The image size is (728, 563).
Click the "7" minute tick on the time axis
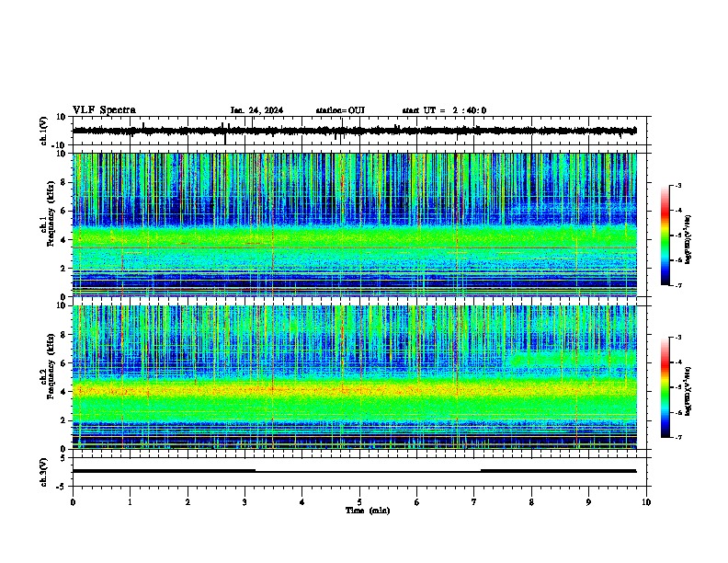coord(474,502)
